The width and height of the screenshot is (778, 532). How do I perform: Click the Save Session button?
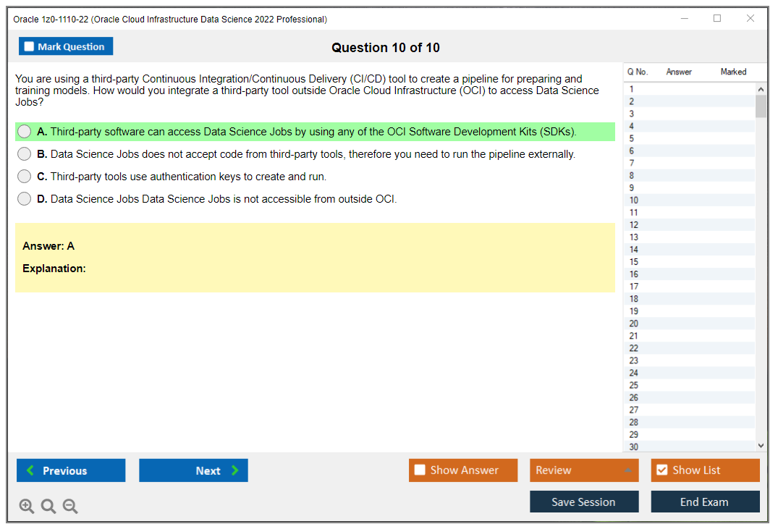tap(584, 502)
